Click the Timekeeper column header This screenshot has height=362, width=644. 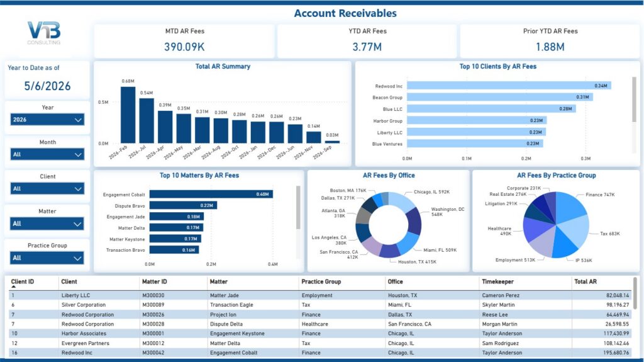[x=497, y=282]
